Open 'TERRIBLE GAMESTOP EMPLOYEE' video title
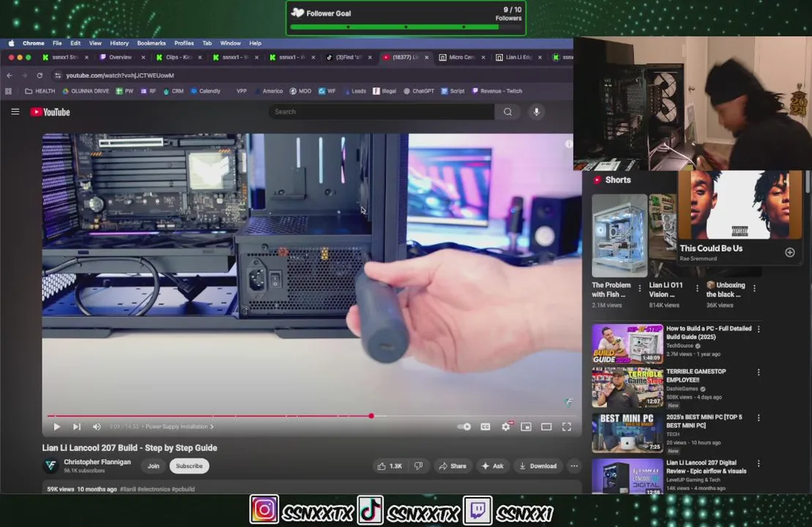The image size is (812, 527). [x=696, y=375]
